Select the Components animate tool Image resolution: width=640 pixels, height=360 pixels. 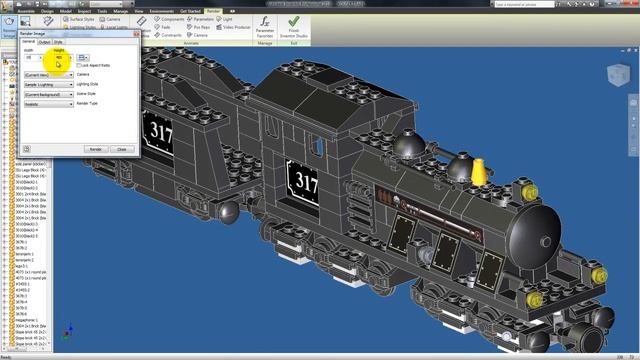169,19
